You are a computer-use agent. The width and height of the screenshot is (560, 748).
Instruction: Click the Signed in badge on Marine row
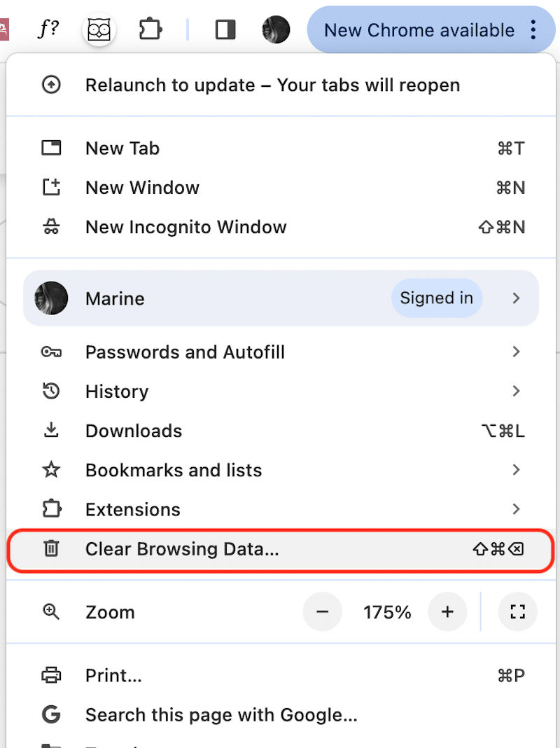click(x=437, y=298)
